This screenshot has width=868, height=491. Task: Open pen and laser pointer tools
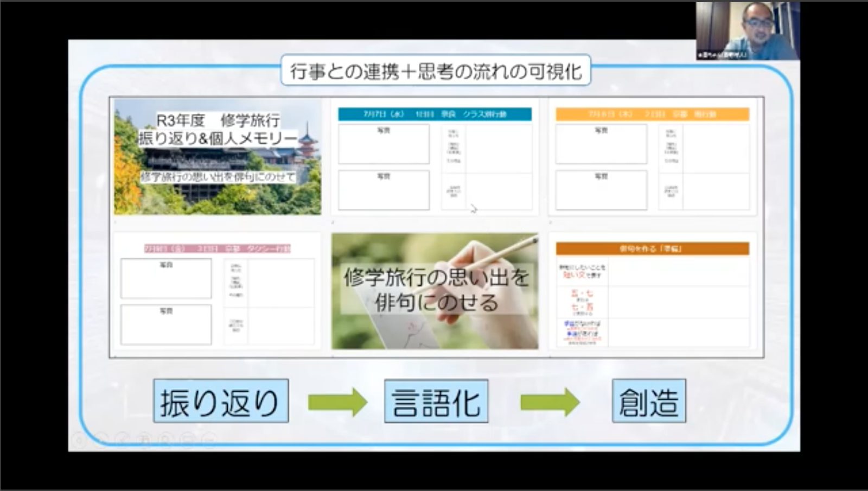pyautogui.click(x=122, y=440)
